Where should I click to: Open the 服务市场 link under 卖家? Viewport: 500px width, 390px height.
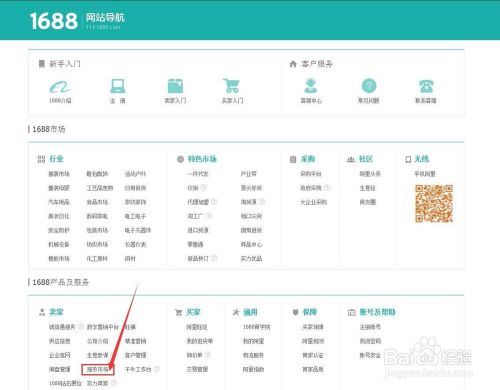[98, 369]
